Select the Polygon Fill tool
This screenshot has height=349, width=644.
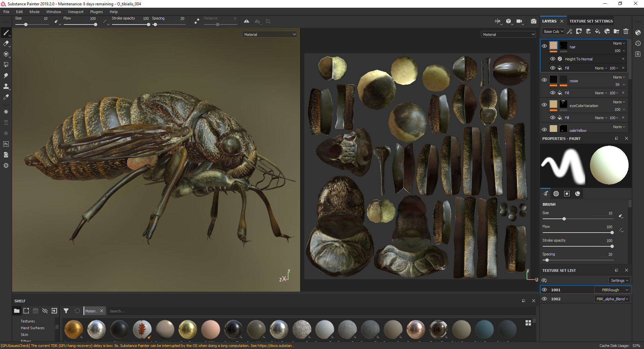pos(6,65)
